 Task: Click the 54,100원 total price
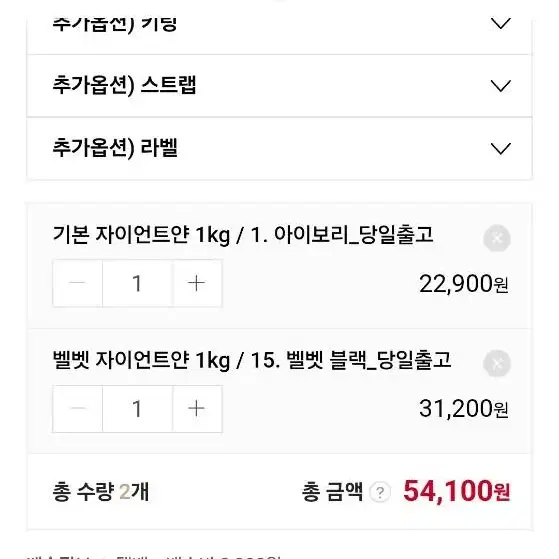click(x=457, y=491)
